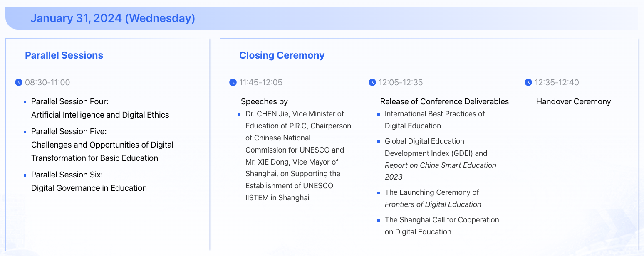Click the Closing Ceremony heading
This screenshot has height=256, width=644.
click(x=282, y=55)
